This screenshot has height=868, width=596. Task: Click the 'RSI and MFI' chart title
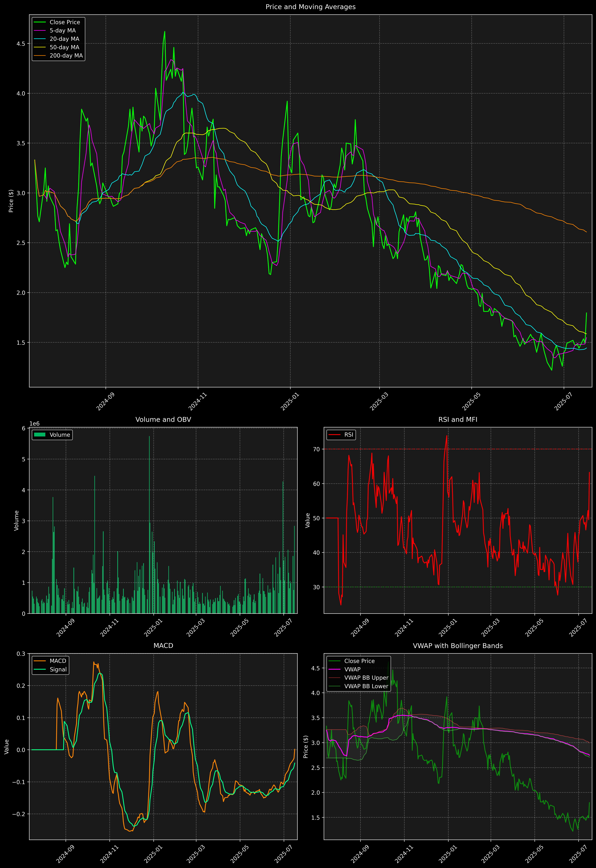[x=458, y=419]
